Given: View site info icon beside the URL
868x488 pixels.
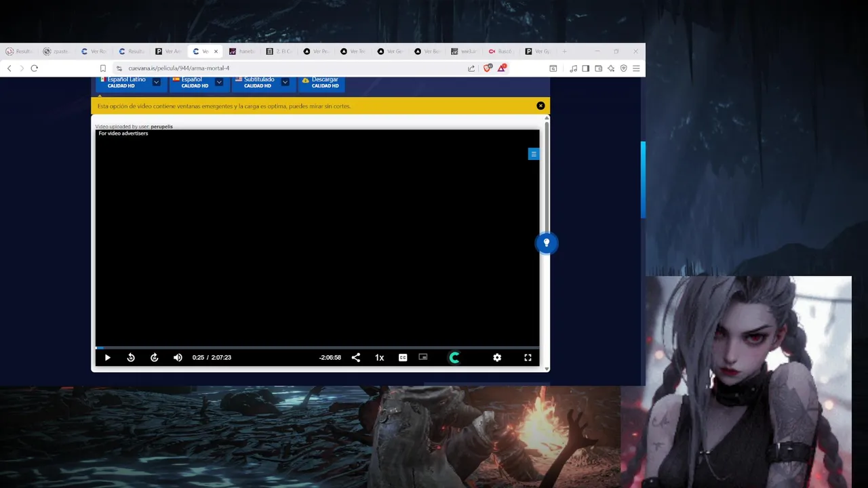Looking at the screenshot, I should click(119, 68).
